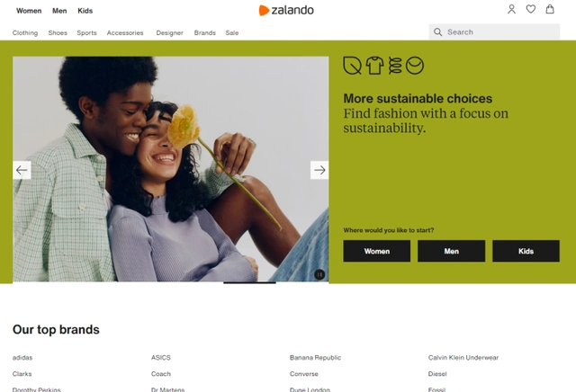Open the Sale menu item

tap(232, 32)
